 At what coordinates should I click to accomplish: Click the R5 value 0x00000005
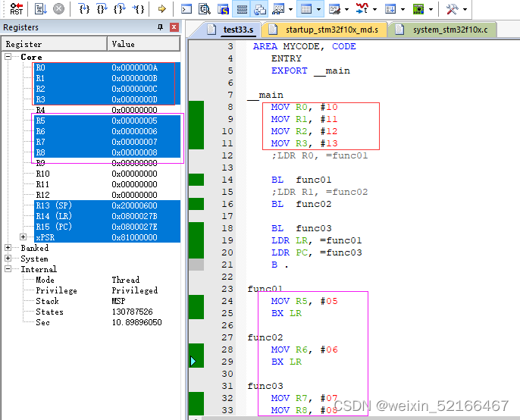coord(134,121)
